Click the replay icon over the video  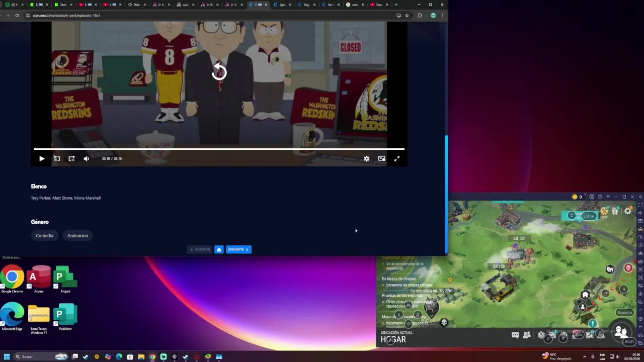coord(219,72)
